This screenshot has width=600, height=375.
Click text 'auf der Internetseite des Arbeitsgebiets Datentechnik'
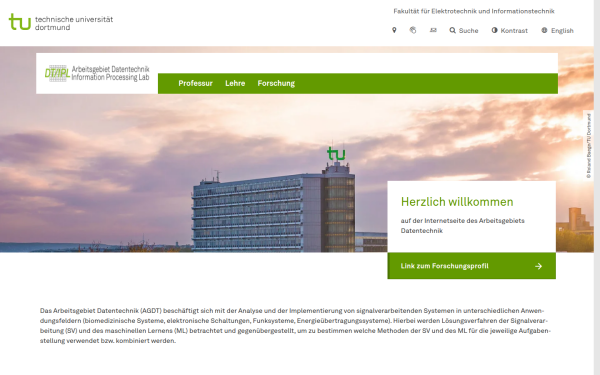[463, 226]
